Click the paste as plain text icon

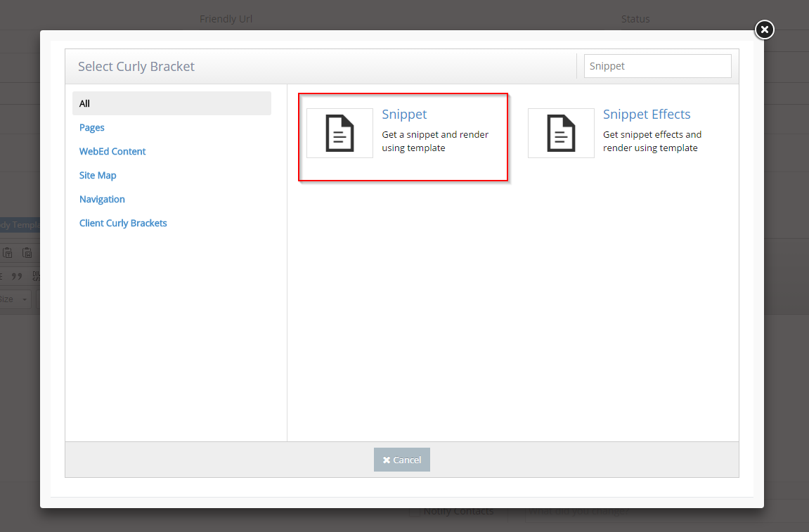[x=8, y=253]
